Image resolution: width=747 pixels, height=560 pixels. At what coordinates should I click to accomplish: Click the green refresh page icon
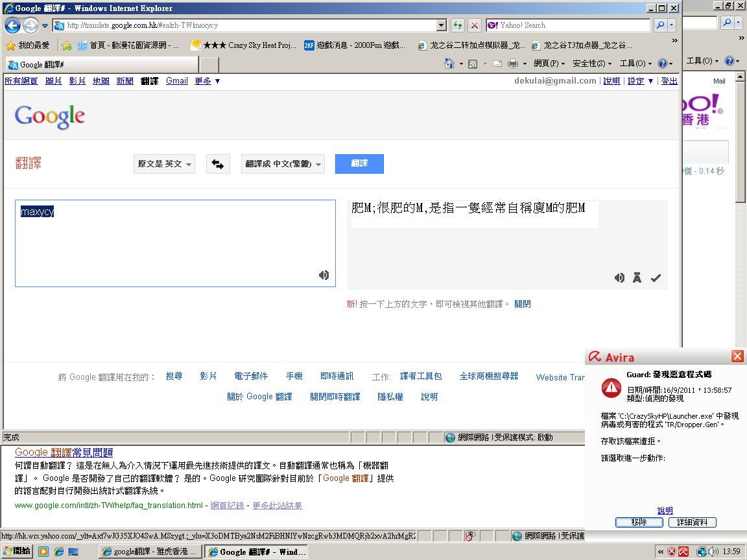tap(458, 25)
